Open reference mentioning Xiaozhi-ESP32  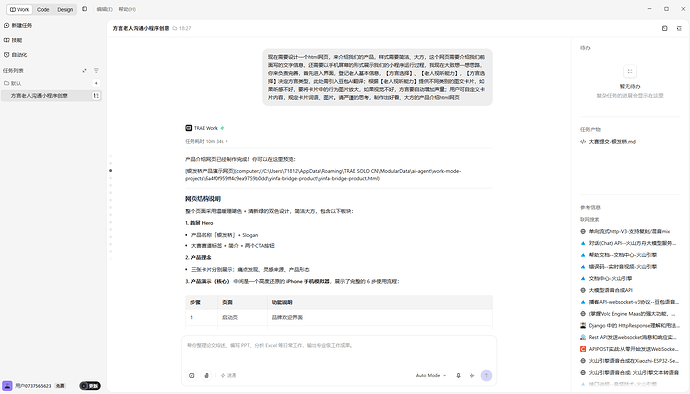(629, 361)
